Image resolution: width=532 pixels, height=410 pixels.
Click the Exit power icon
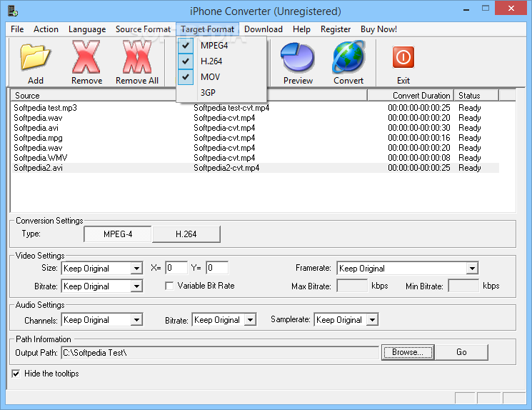(403, 57)
